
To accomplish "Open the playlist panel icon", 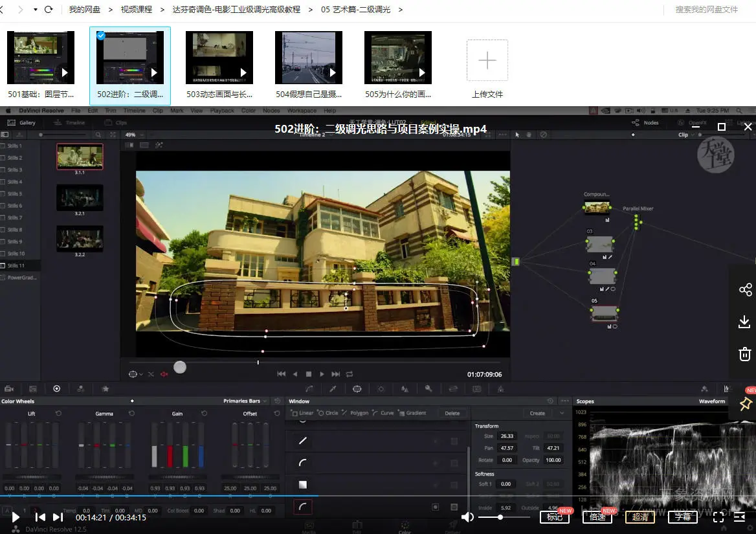I will [x=740, y=517].
